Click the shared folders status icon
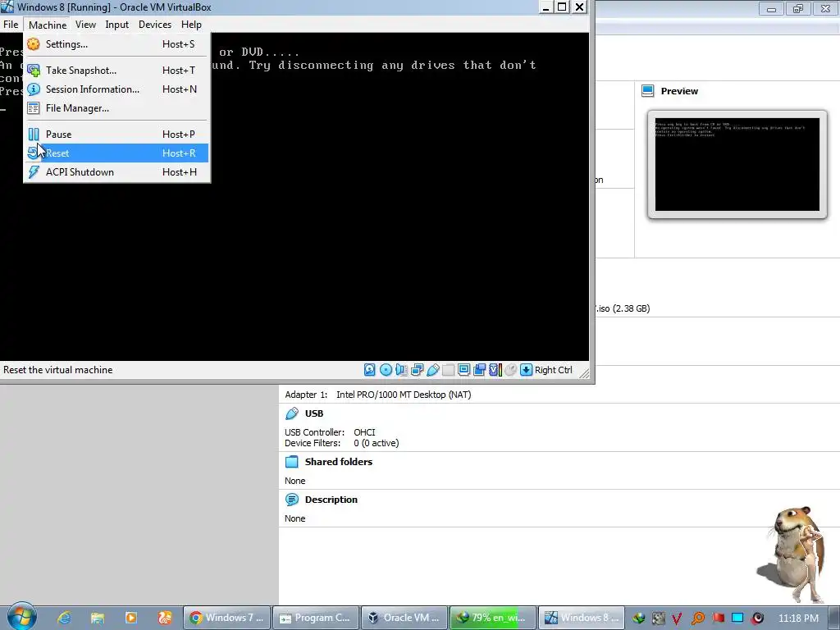The image size is (840, 630). (x=449, y=370)
